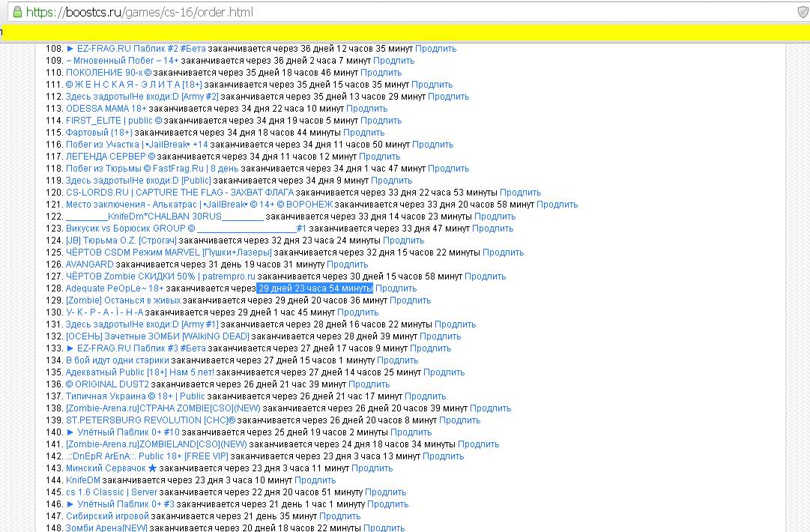
Task: Open ЧЁРТОВ Zombie СКИДКИ 50% link
Action: [160, 276]
